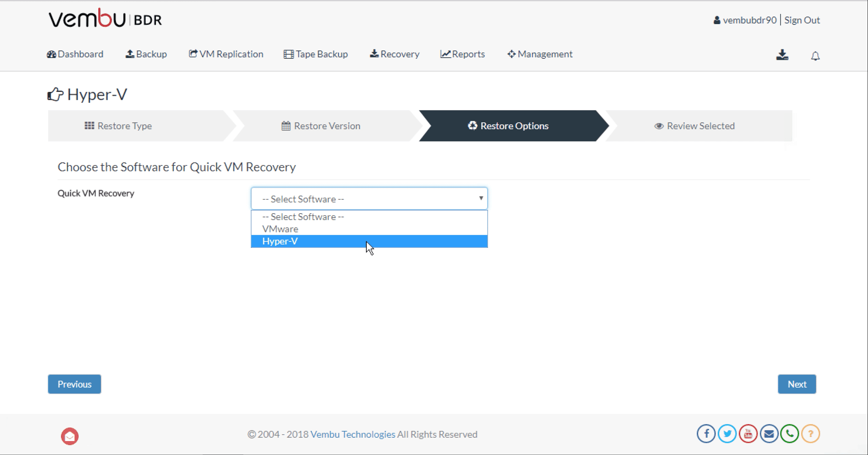Open the Recovery menu
The image size is (868, 455).
pyautogui.click(x=395, y=54)
